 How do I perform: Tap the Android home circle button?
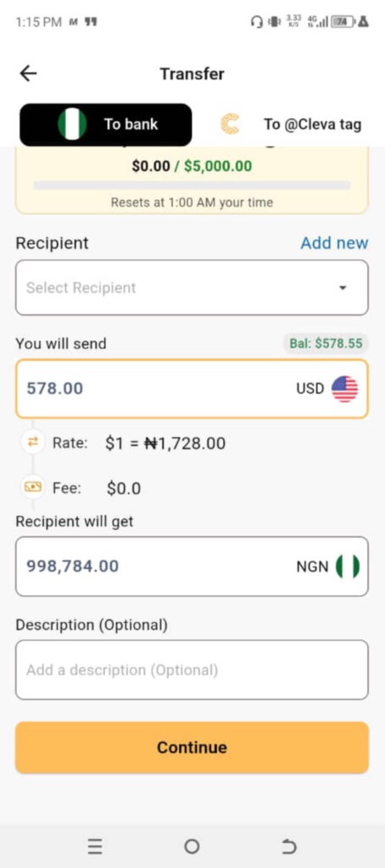pyautogui.click(x=192, y=847)
